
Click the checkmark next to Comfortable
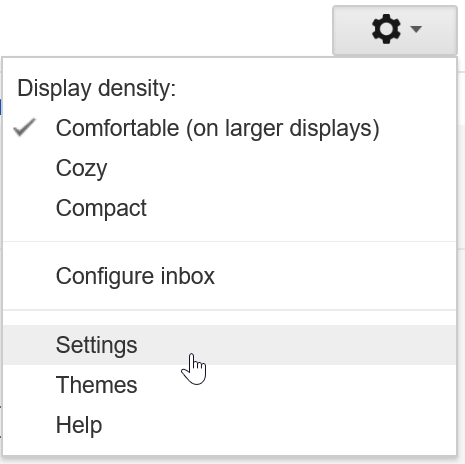[x=25, y=127]
